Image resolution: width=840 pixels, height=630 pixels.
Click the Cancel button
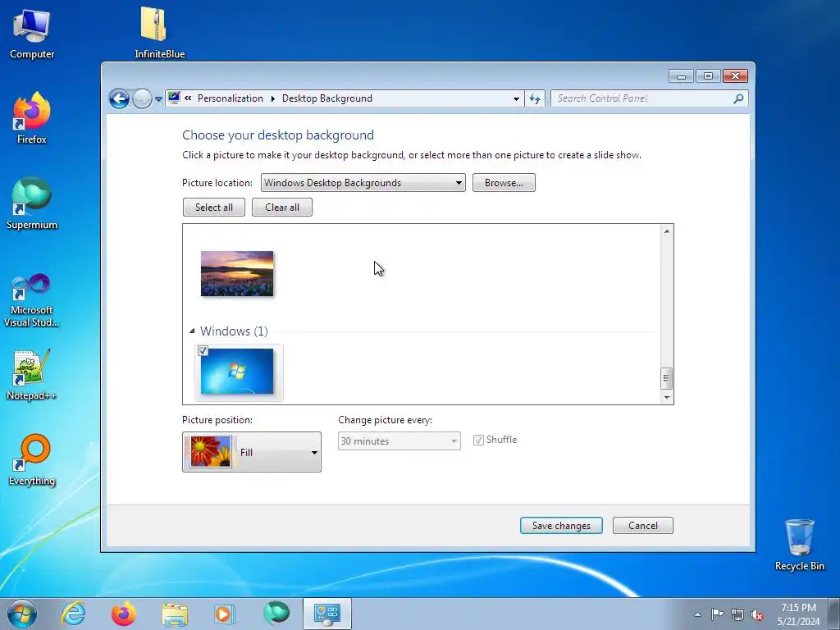pyautogui.click(x=643, y=526)
